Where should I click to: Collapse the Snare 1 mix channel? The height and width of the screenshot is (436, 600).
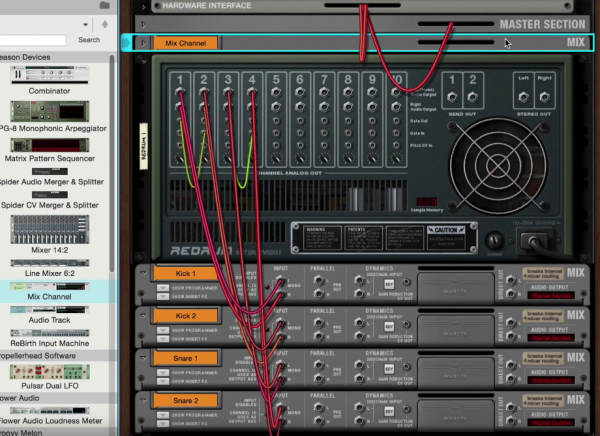[143, 358]
